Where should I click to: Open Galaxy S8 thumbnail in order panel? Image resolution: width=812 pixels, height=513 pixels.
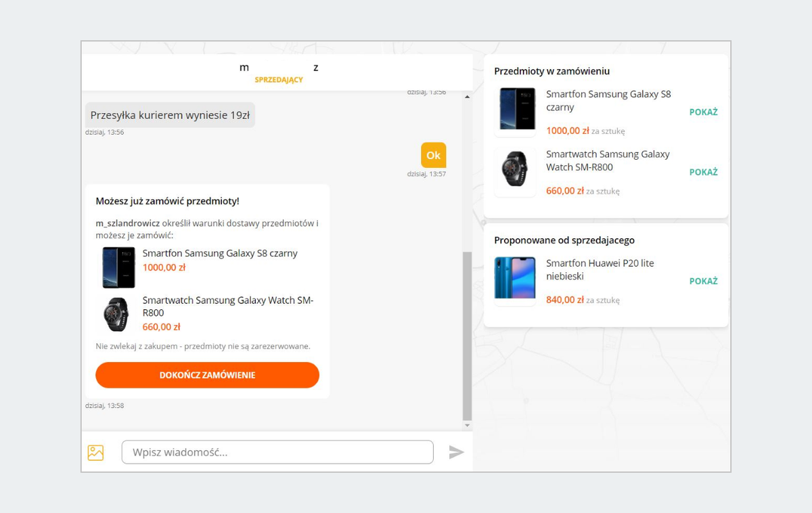(x=515, y=109)
